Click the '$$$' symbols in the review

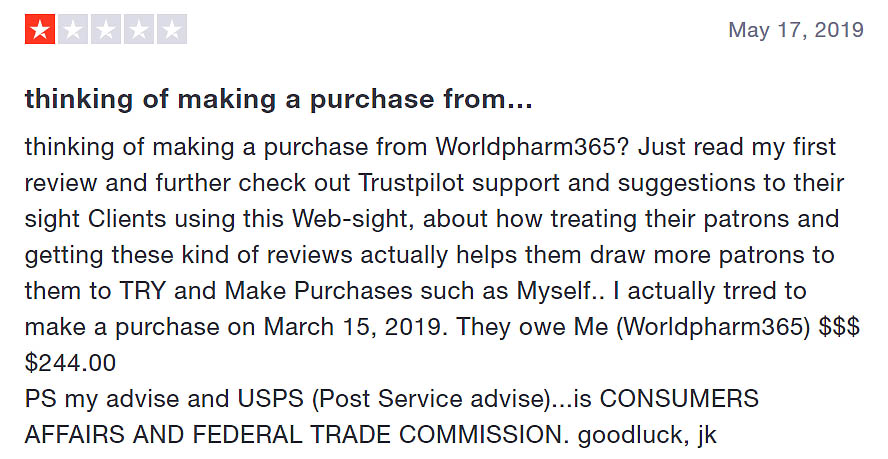[839, 327]
